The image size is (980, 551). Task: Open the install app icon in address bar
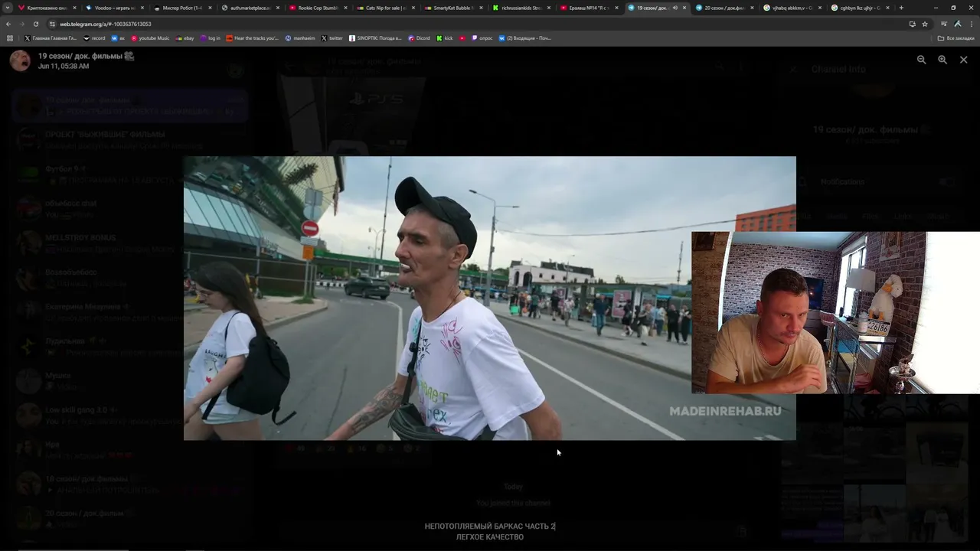click(x=912, y=24)
